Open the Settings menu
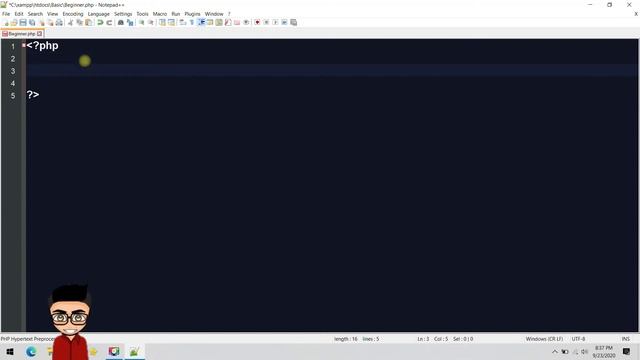 pyautogui.click(x=123, y=14)
